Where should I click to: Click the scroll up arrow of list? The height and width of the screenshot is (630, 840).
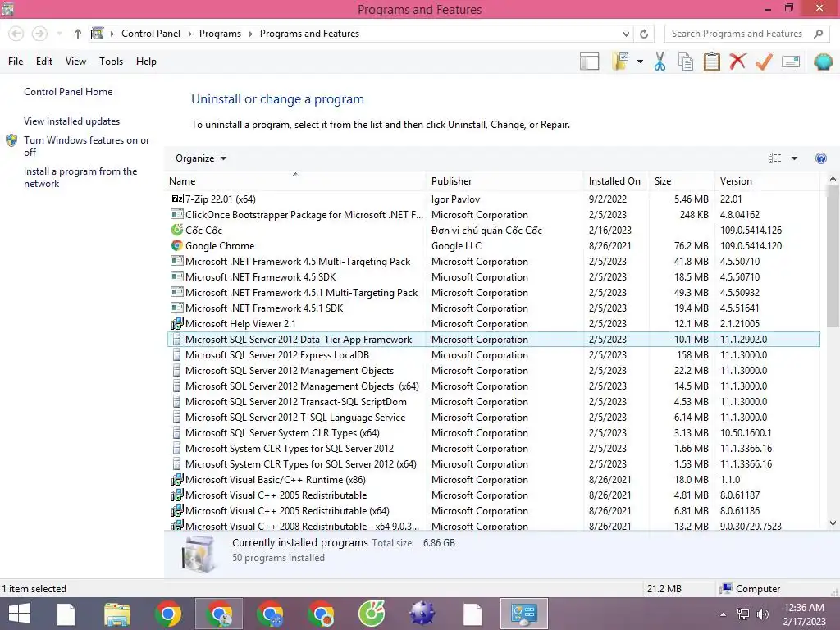(833, 179)
